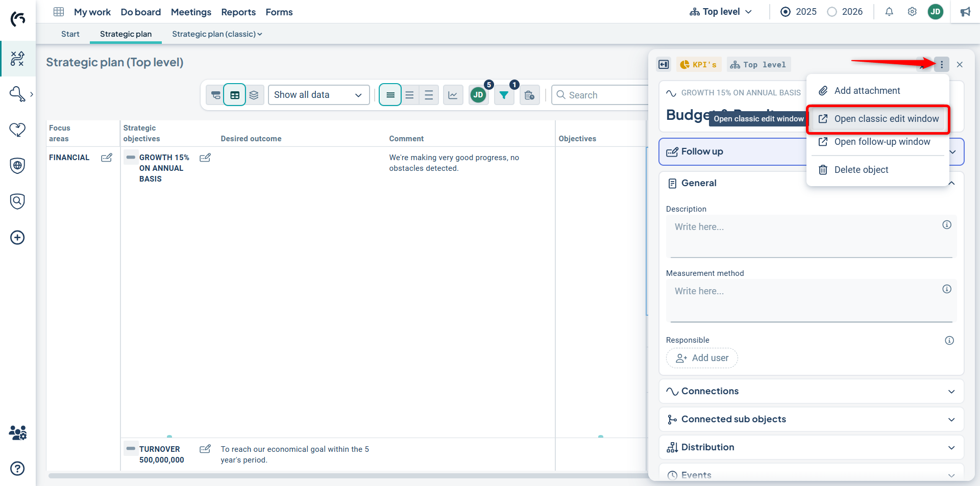The width and height of the screenshot is (980, 486).
Task: Open the help question mark icon
Action: click(17, 468)
